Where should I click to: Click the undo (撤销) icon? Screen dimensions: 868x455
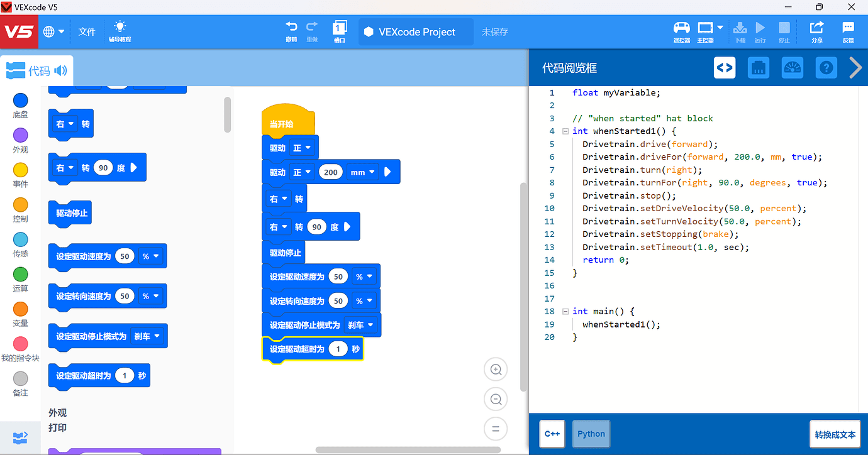click(x=291, y=28)
